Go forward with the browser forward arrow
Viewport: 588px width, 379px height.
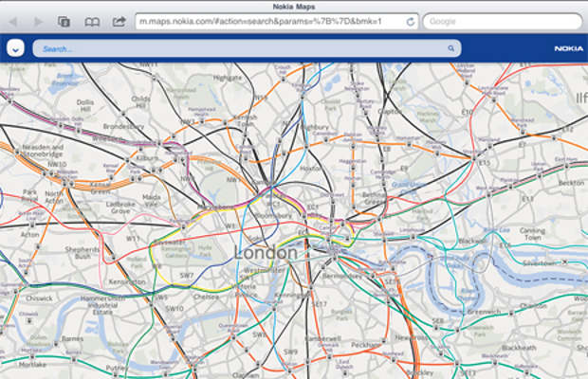pyautogui.click(x=38, y=22)
